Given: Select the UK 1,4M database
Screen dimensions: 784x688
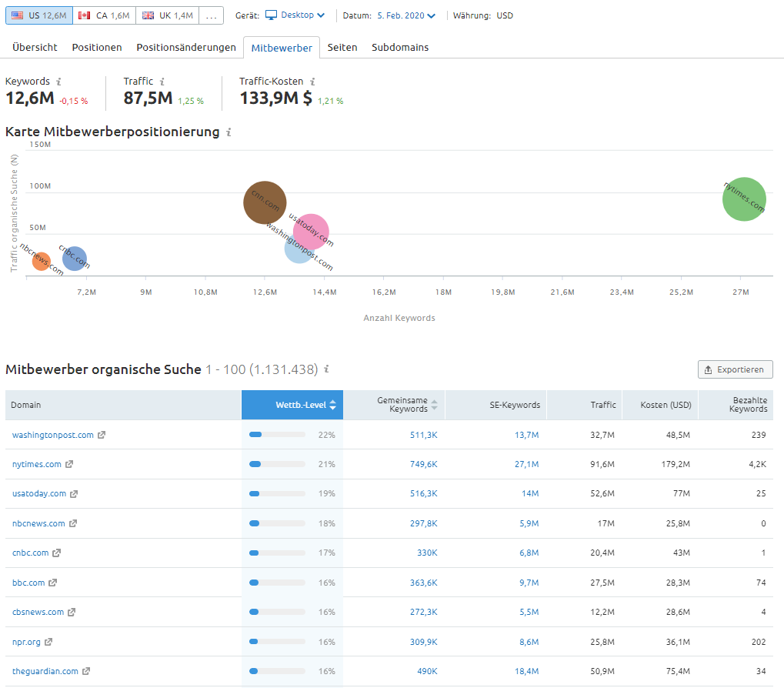Looking at the screenshot, I should (168, 15).
